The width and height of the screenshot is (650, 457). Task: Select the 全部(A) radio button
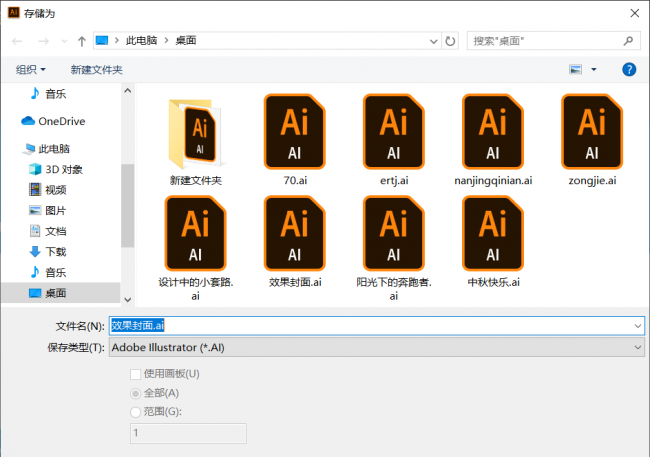(136, 393)
